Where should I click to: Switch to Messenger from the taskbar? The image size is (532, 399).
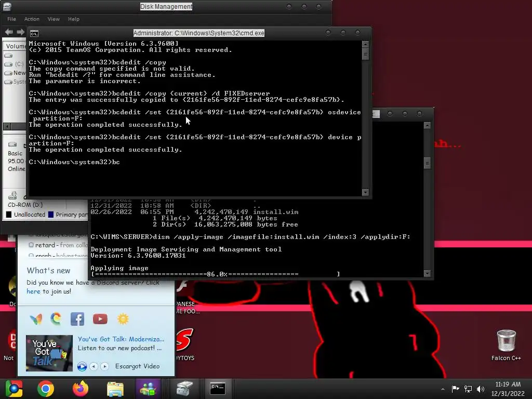148,389
